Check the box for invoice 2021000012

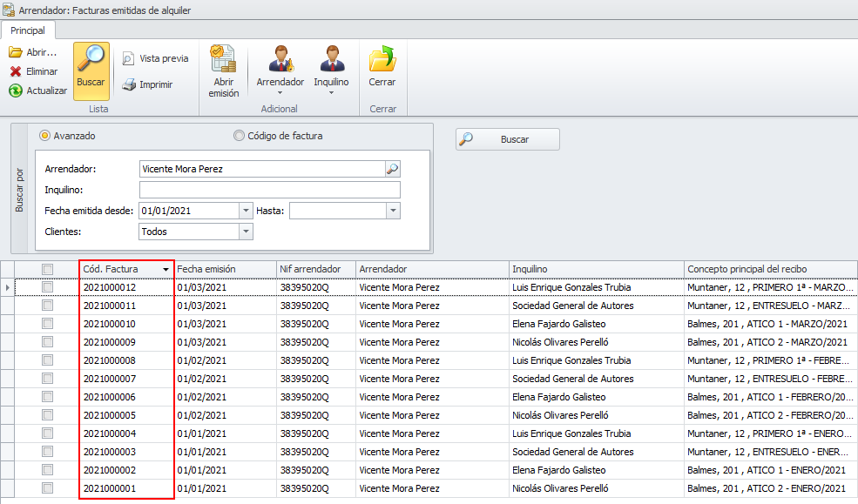pos(48,287)
